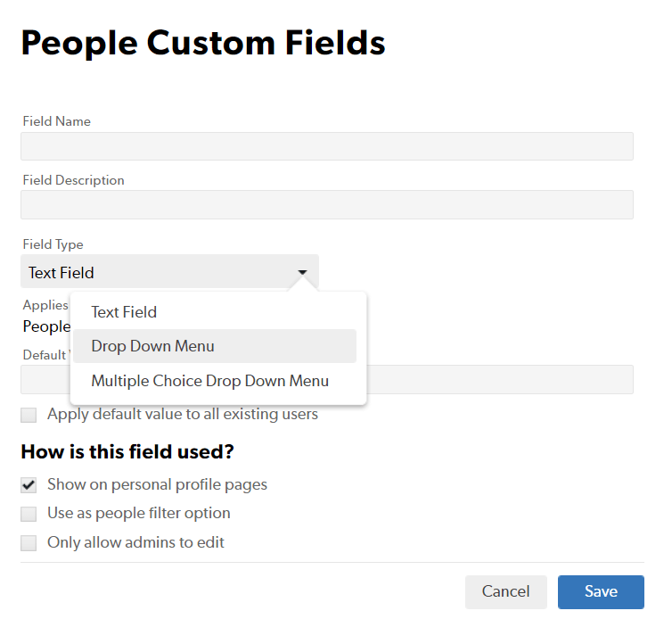
Task: Click the Field Type dropdown arrow
Action: pos(303,272)
